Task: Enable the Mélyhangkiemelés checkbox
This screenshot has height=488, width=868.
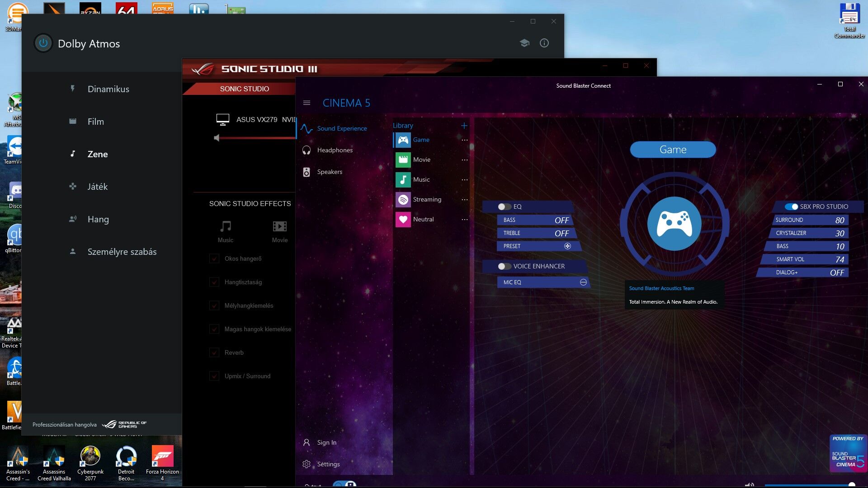Action: (214, 305)
